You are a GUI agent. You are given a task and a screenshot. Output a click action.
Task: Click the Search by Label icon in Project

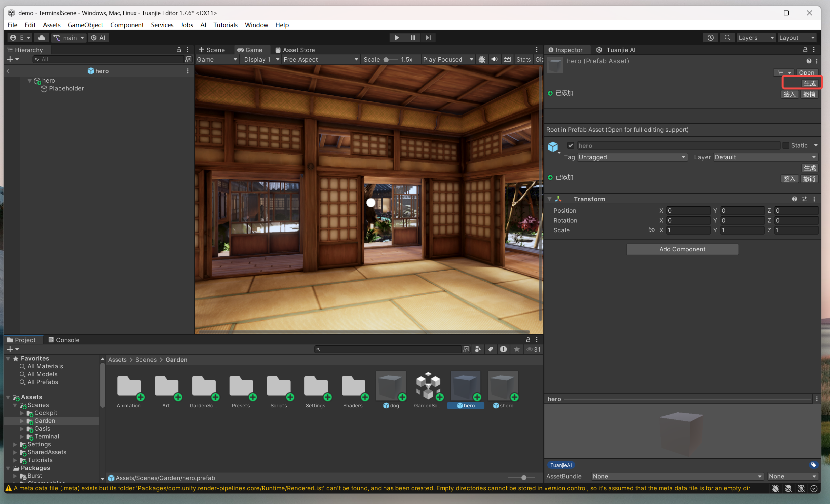click(x=491, y=349)
